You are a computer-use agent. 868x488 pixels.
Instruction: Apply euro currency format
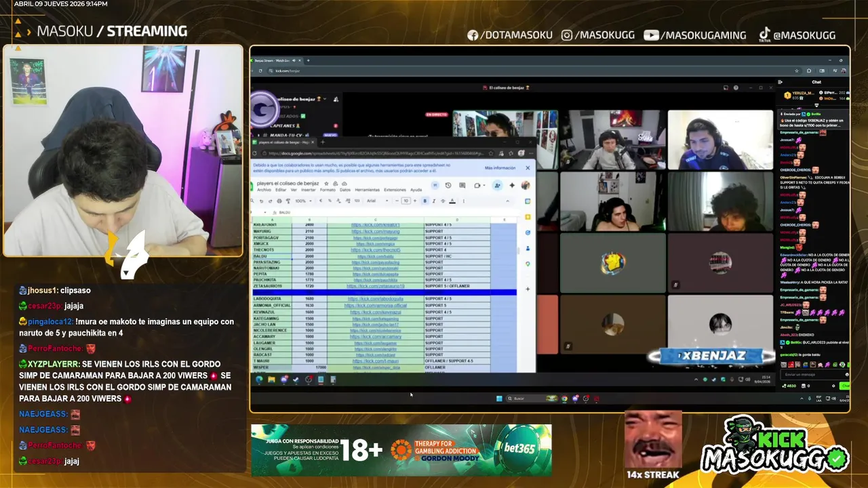(x=321, y=201)
